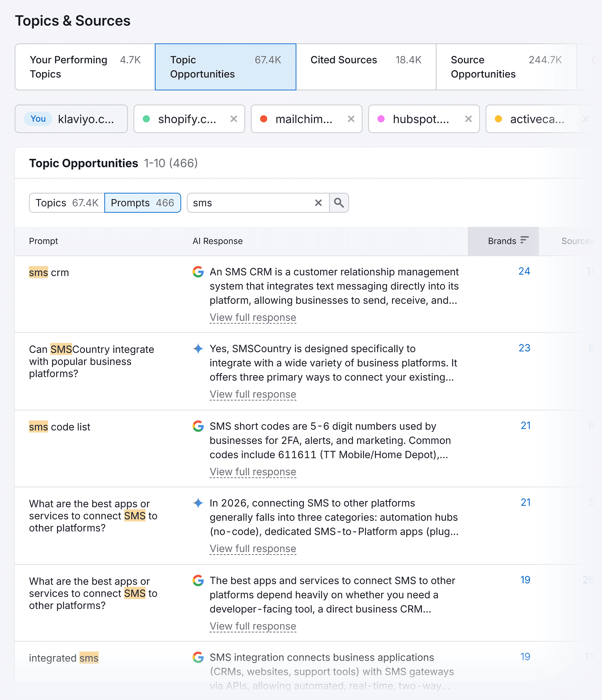Open brands count 19 in 'The best apps' row

[525, 580]
